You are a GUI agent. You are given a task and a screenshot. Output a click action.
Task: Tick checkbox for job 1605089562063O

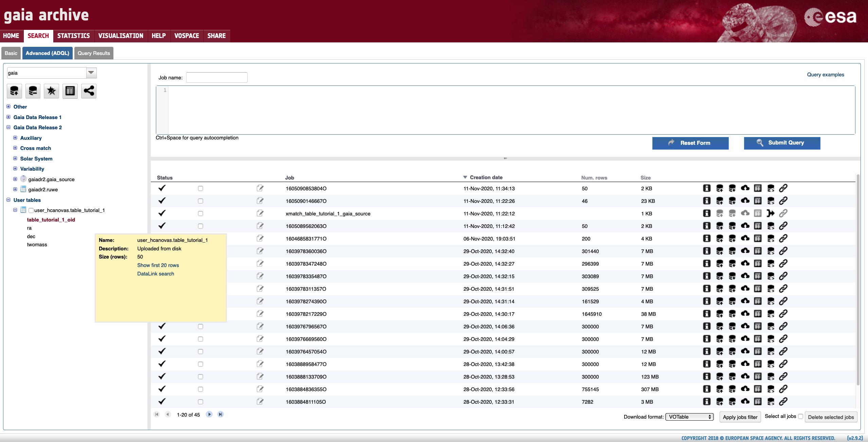click(200, 226)
